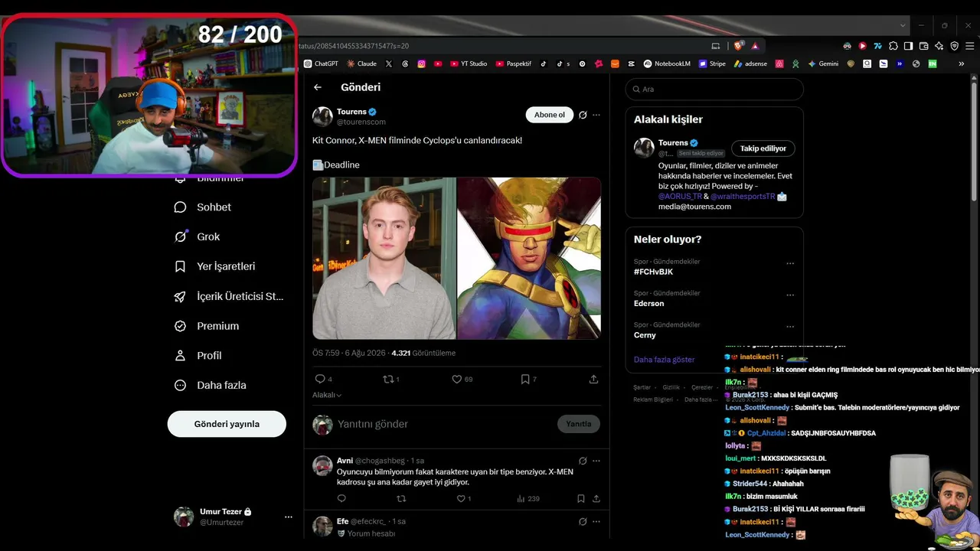Screen dimensions: 980x551
Task: Open the Tourens profile avatar on the post
Action: (x=322, y=116)
